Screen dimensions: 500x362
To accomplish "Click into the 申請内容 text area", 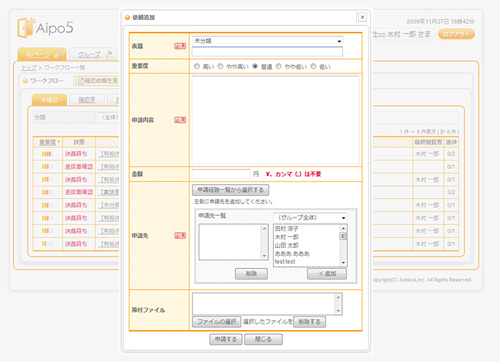I will [276, 120].
